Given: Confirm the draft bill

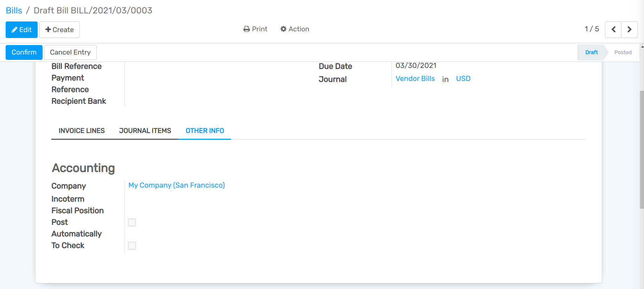Looking at the screenshot, I should click(24, 52).
